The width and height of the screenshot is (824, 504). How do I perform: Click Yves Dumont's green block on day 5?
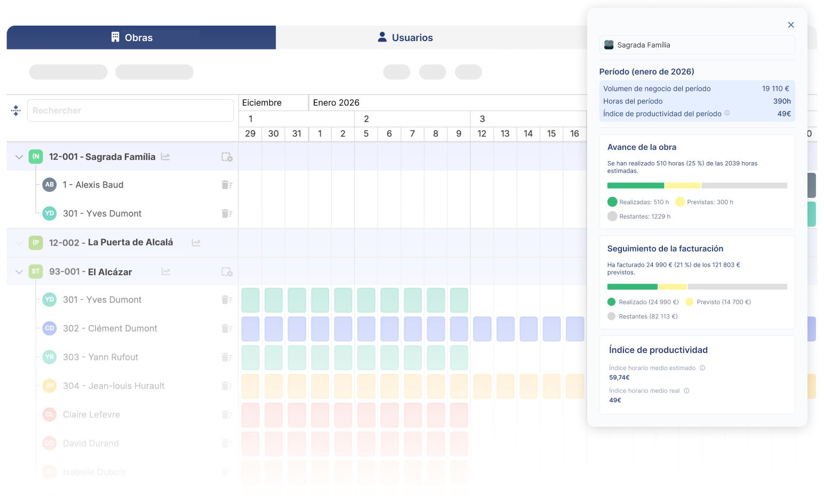pos(366,300)
